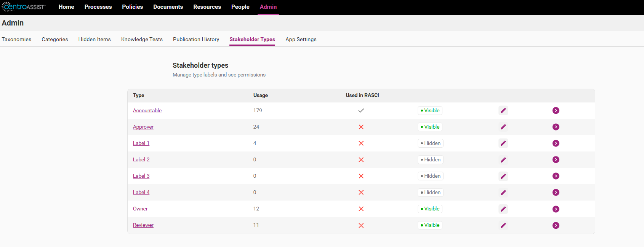Click the pencil icon in Reviewer row

[x=503, y=225]
